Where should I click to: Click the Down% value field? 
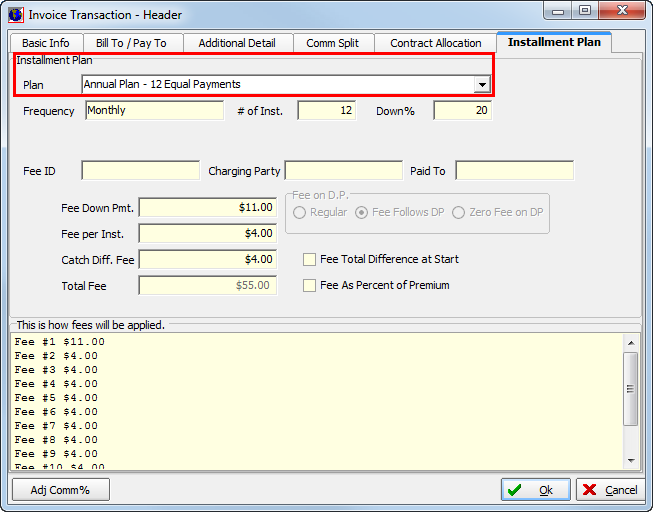click(462, 111)
